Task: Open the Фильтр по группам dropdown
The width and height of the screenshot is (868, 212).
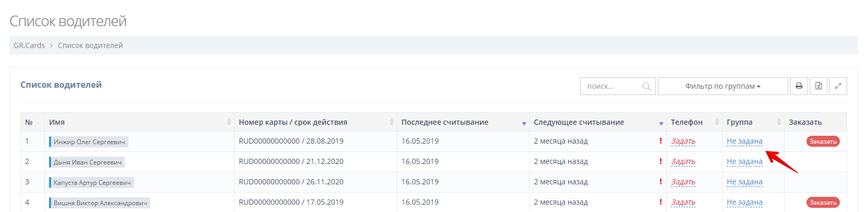Action: tap(723, 86)
